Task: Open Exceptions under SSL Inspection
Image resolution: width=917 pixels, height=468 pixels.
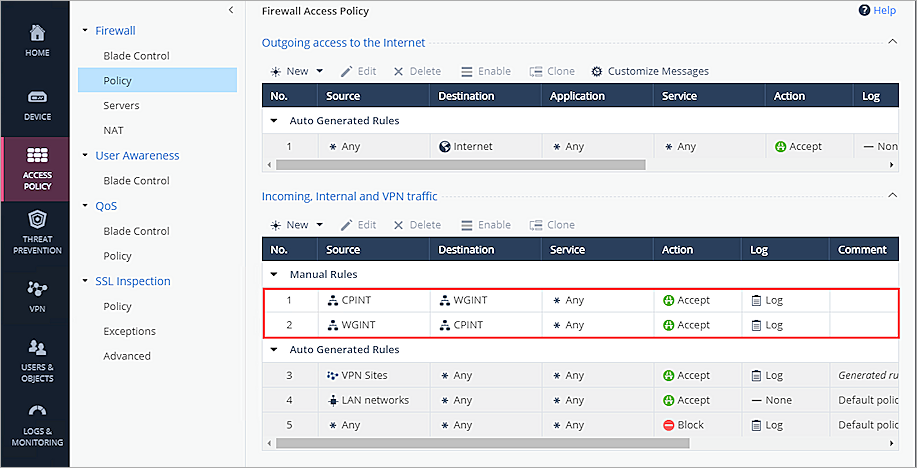Action: click(129, 331)
